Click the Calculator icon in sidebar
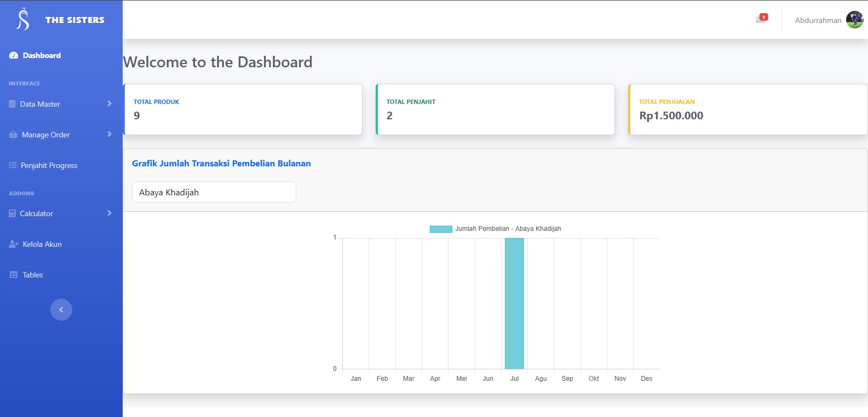Screen dimensions: 868x417 13,213
